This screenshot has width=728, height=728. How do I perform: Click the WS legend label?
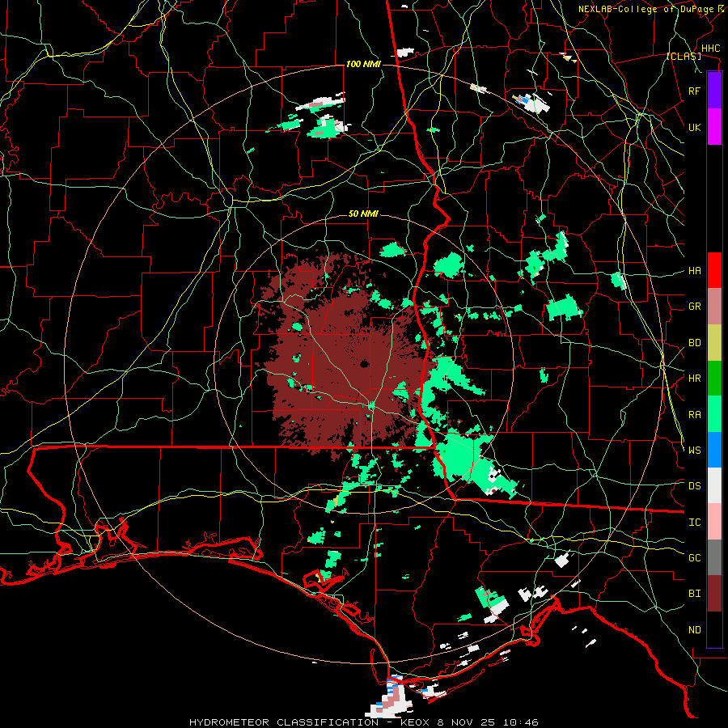point(694,450)
